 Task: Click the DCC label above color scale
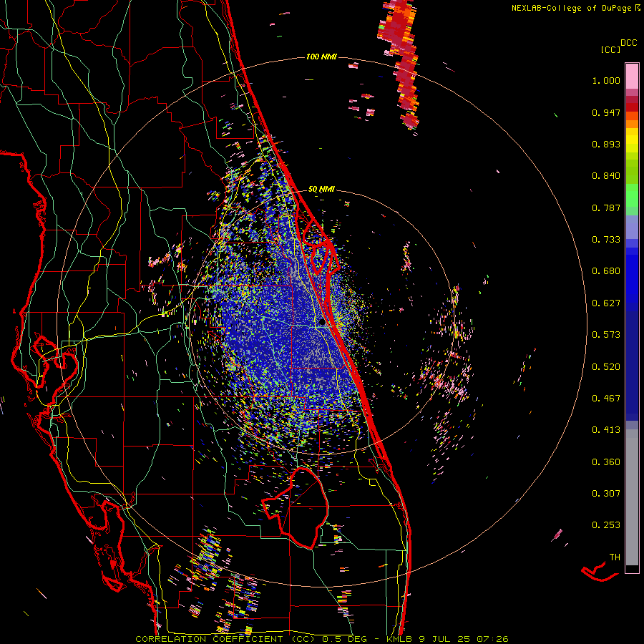tap(628, 43)
